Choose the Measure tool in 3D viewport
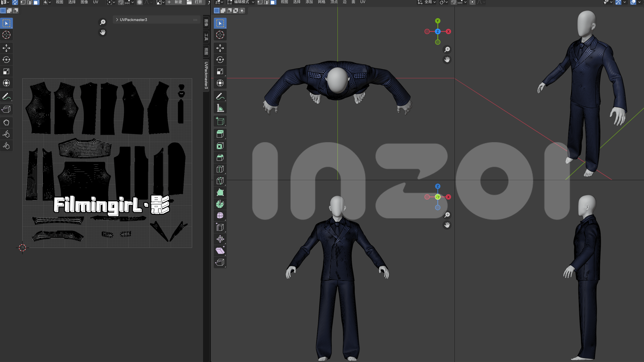The width and height of the screenshot is (644, 362). [x=220, y=108]
